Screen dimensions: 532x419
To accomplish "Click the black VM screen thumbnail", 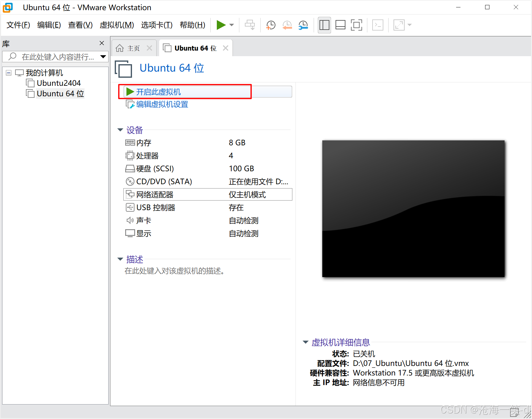I will (414, 209).
